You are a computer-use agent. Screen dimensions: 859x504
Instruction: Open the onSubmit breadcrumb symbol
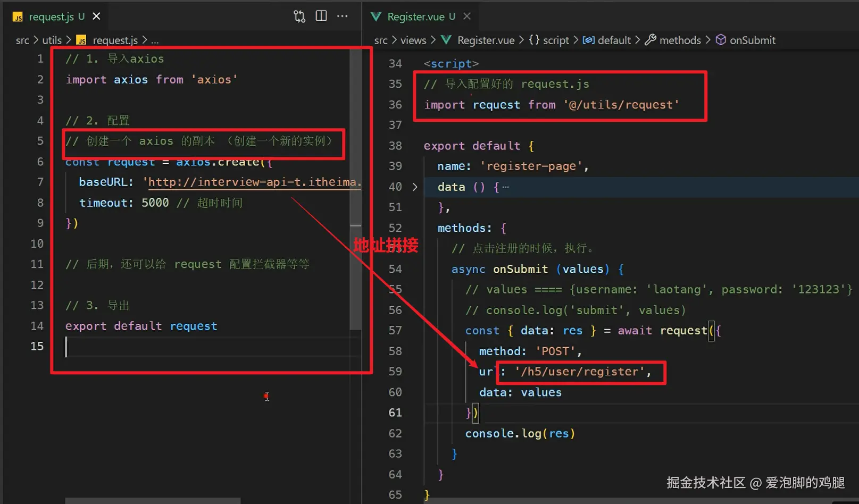[746, 40]
